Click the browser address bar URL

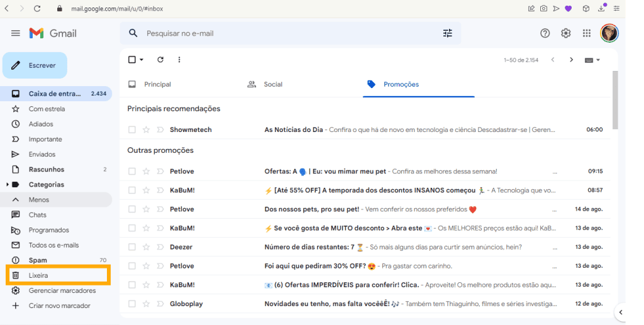click(117, 9)
